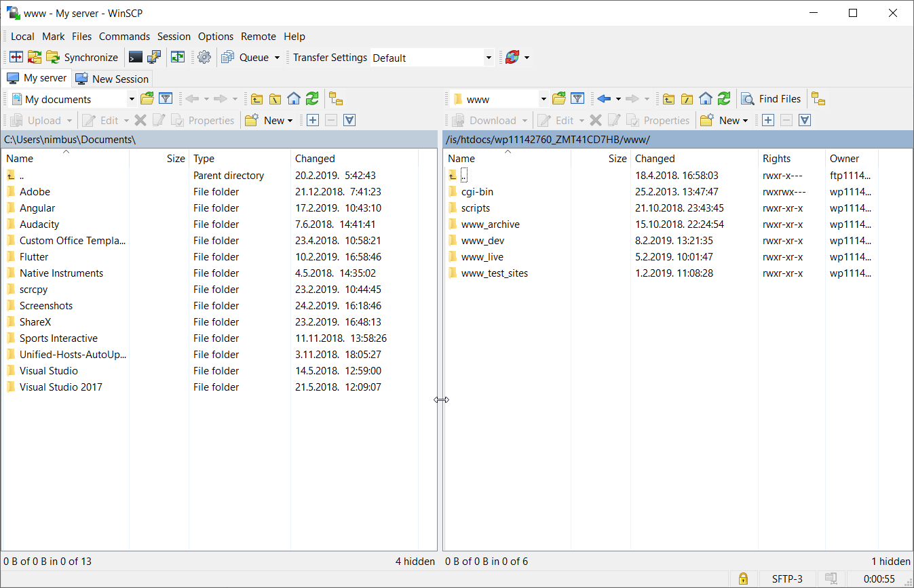
Task: Open Preferences gear icon
Action: (x=204, y=58)
